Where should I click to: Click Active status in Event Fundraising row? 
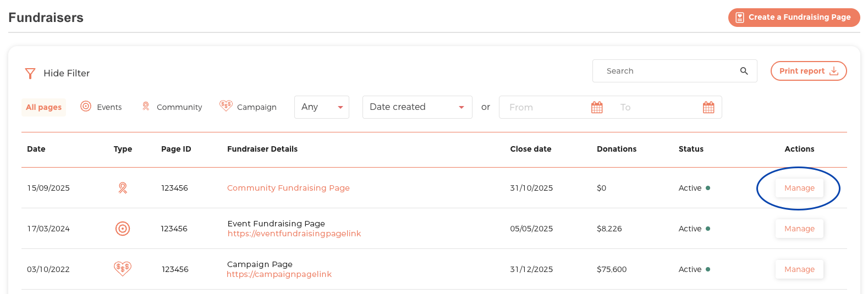[694, 229]
